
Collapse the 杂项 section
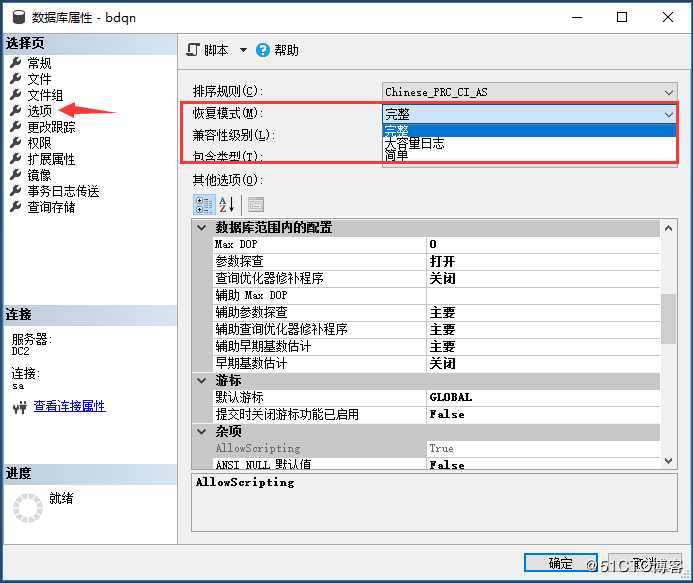click(202, 431)
